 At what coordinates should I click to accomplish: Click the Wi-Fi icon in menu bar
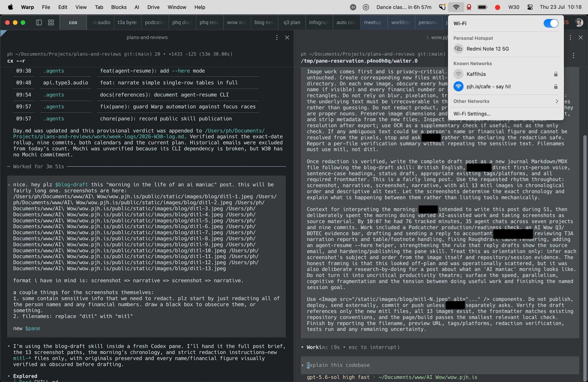coord(456,7)
